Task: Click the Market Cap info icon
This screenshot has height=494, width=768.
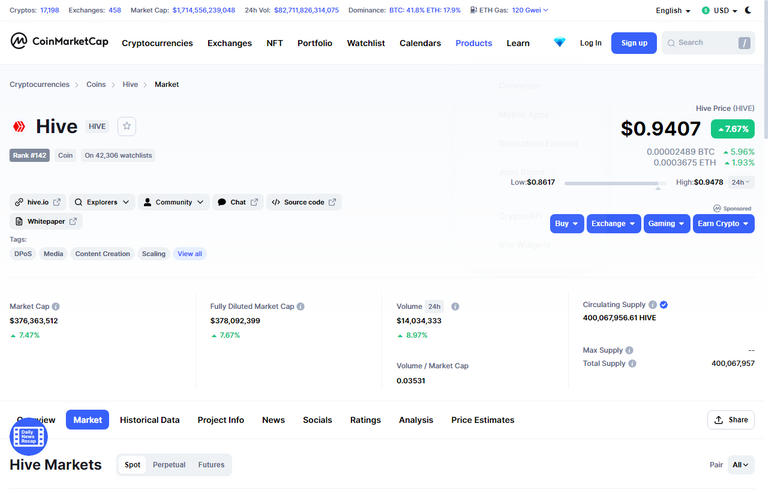Action: (56, 306)
